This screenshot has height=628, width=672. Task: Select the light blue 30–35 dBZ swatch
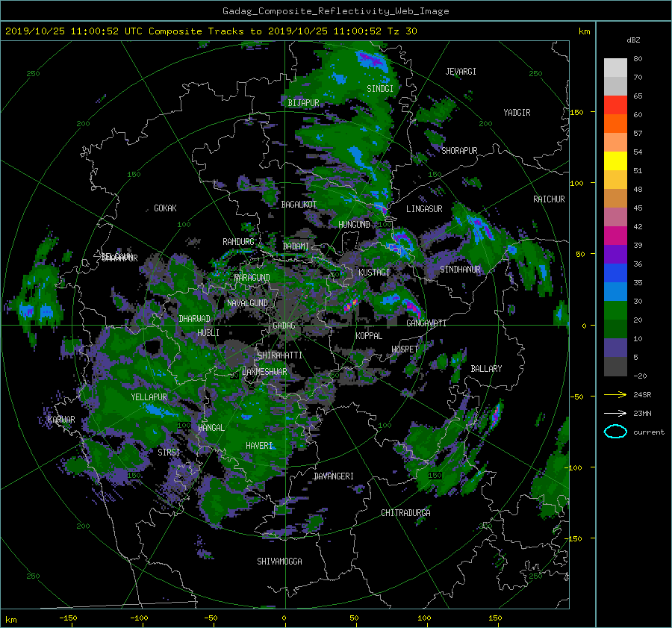coord(615,292)
